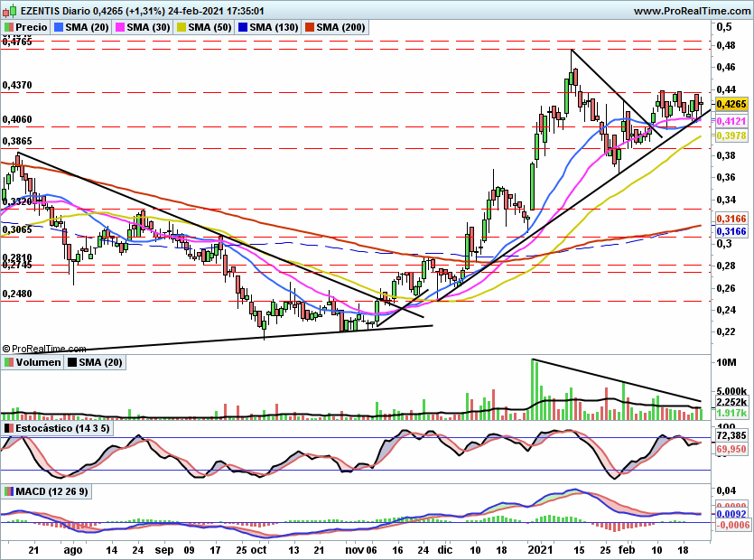Click the support level label 0,2745
The image size is (754, 560).
(17, 265)
